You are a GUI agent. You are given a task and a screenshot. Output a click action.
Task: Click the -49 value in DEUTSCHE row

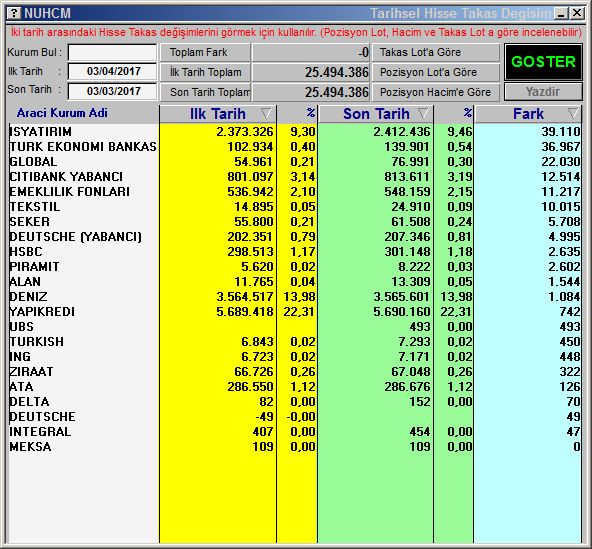[264, 417]
